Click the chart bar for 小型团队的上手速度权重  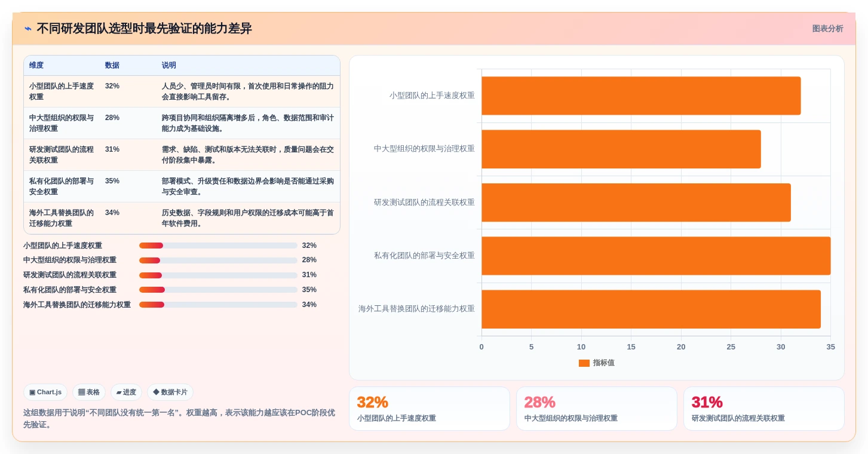coord(641,96)
